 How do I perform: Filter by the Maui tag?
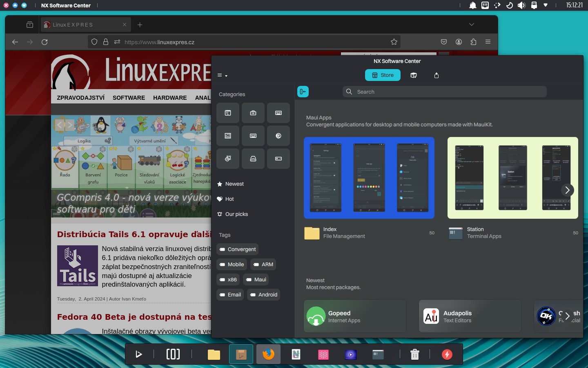tap(256, 280)
